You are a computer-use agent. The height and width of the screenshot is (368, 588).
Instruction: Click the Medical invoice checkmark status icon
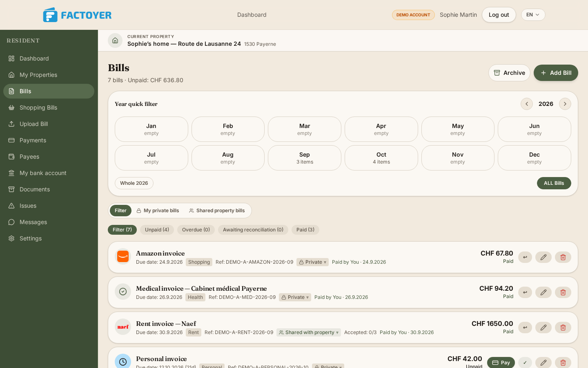(123, 292)
